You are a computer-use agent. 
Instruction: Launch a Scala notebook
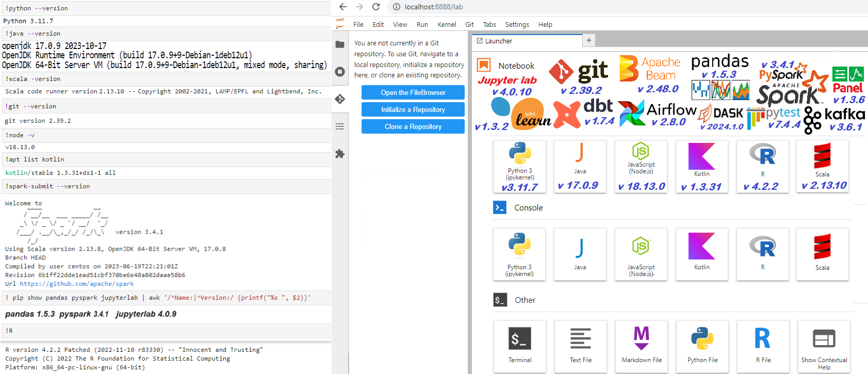pyautogui.click(x=823, y=167)
